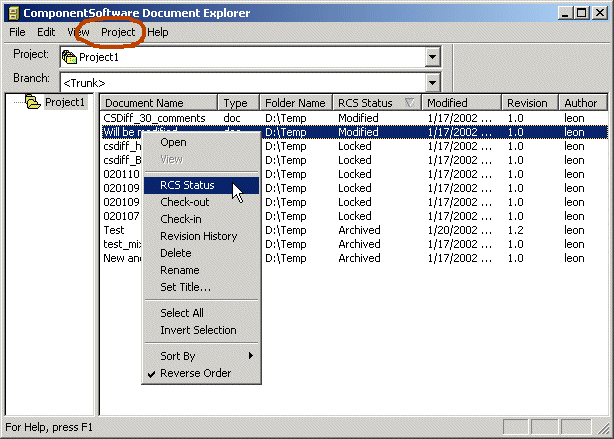This screenshot has width=614, height=439.
Task: Open the File menu
Action: pos(17,32)
